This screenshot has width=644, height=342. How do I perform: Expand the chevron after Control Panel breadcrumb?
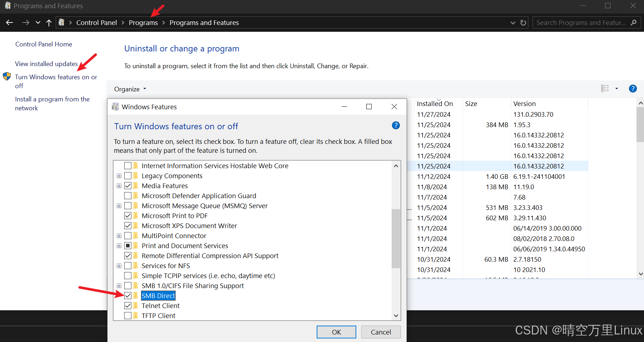coord(123,22)
